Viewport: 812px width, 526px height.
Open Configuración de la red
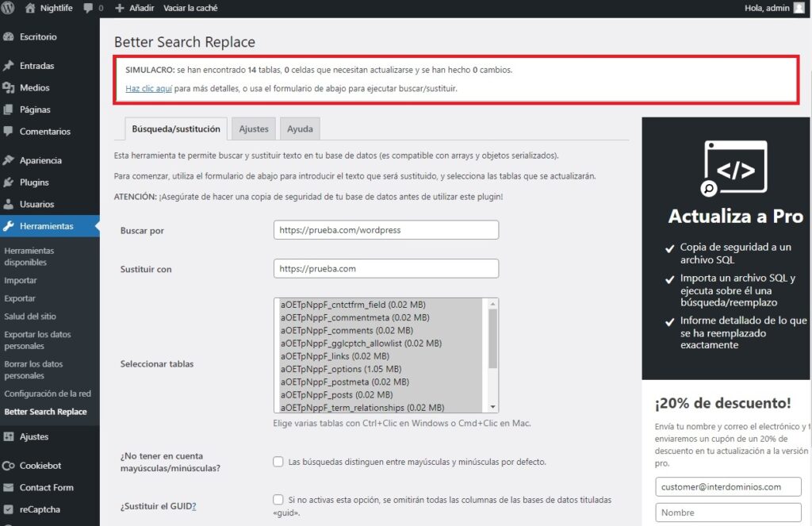click(48, 394)
